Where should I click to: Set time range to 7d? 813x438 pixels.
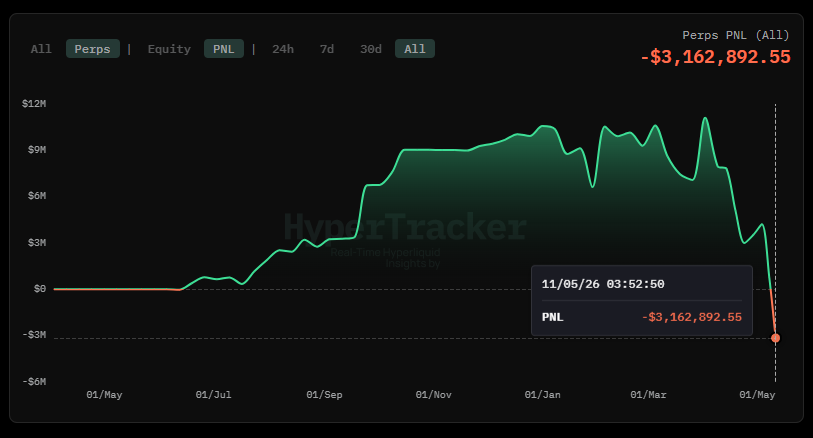coord(327,49)
